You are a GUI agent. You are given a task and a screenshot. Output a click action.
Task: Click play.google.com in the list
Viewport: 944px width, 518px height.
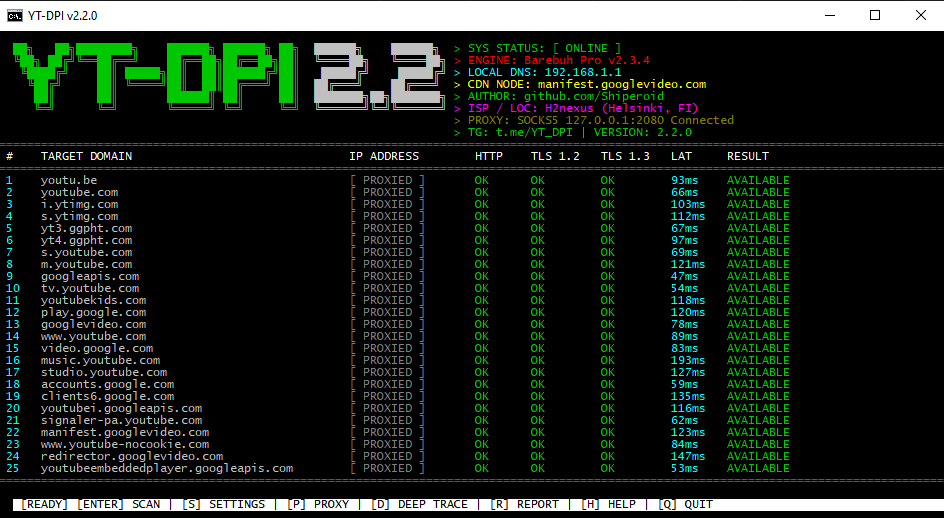click(93, 313)
